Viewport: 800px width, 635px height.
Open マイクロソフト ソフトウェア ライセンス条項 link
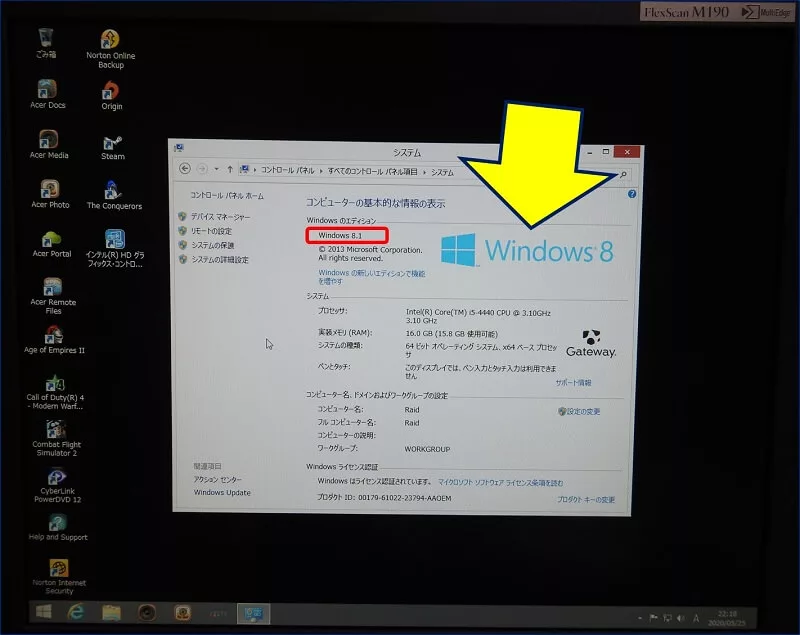coord(500,482)
